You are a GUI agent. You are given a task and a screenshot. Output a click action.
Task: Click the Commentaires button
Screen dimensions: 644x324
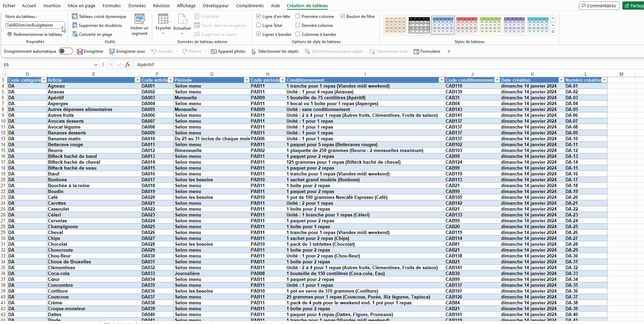(x=599, y=6)
